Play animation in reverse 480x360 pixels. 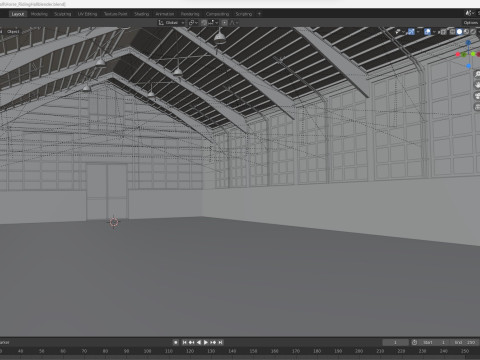(x=199, y=342)
